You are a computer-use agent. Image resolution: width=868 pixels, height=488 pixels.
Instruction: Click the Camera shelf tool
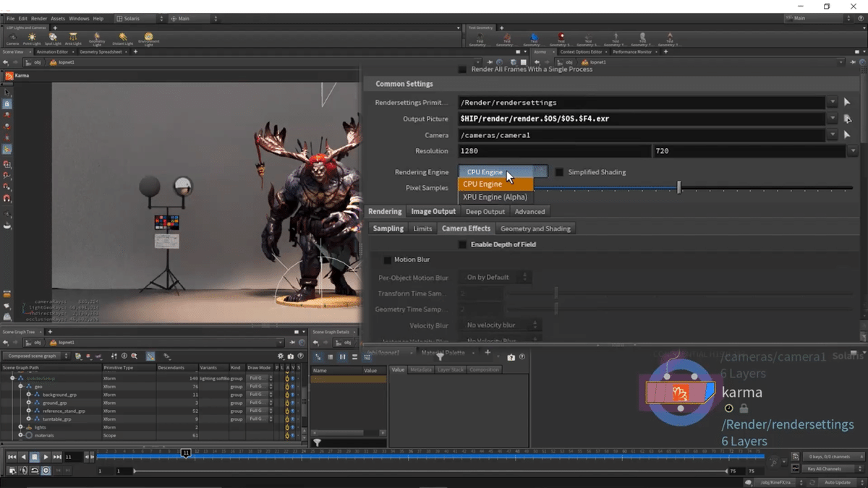pyautogui.click(x=12, y=38)
